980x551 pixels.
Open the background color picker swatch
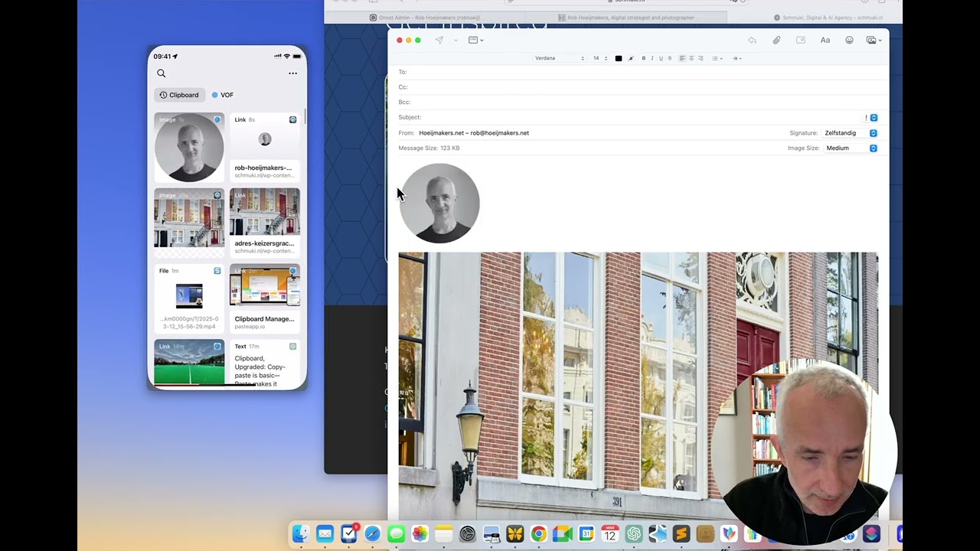click(x=631, y=58)
